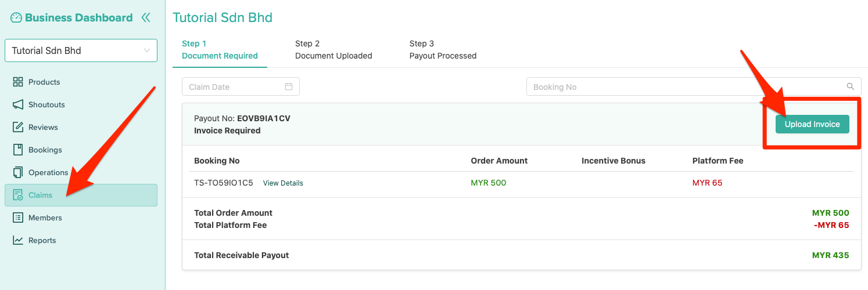
Task: Click the search magnifier icon in Booking No field
Action: 850,86
